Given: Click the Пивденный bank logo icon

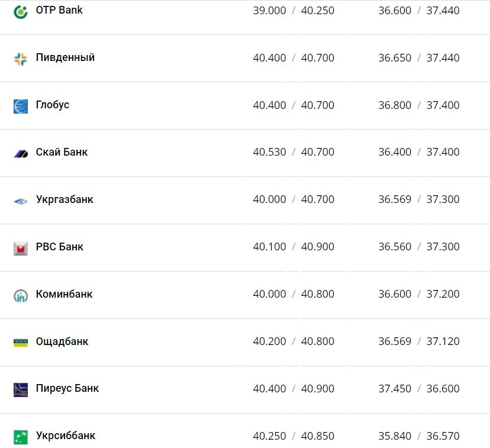Looking at the screenshot, I should pos(21,59).
